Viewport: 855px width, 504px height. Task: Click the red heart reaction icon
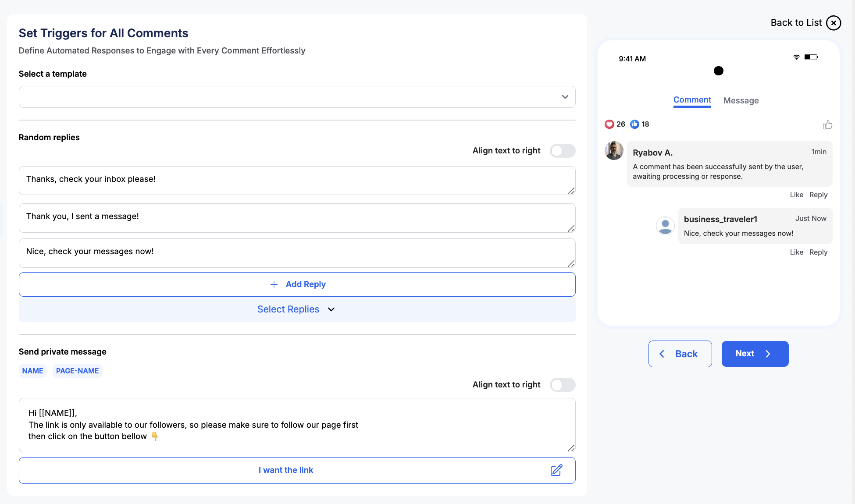click(609, 124)
